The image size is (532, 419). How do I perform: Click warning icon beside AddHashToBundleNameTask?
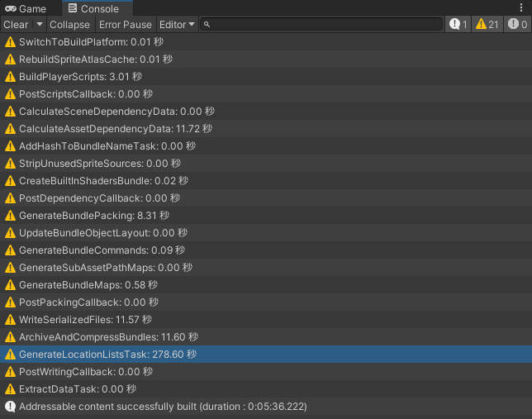(x=10, y=146)
